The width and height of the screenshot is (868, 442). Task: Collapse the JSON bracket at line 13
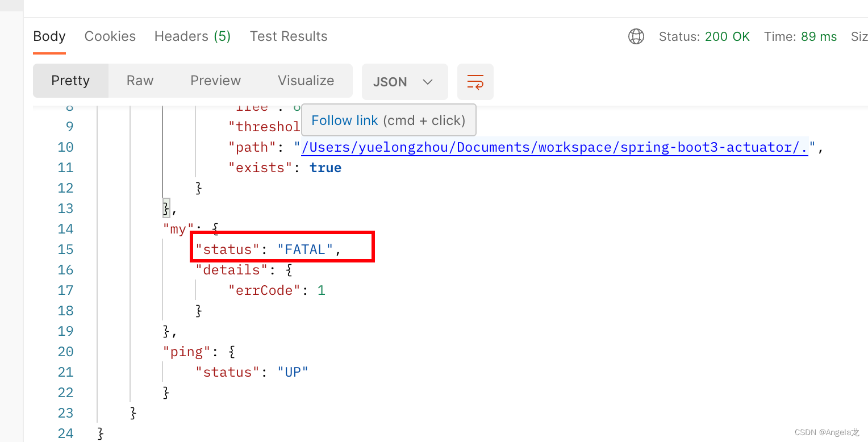tap(165, 208)
